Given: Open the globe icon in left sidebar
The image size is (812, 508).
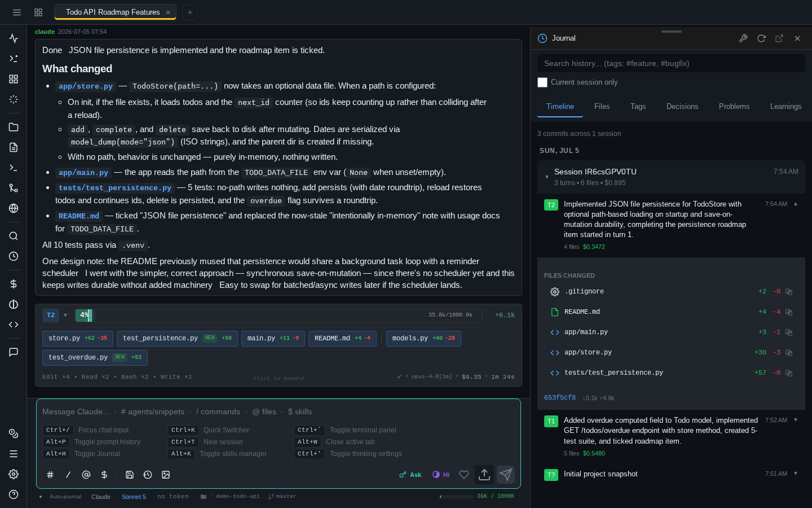Looking at the screenshot, I should [14, 208].
